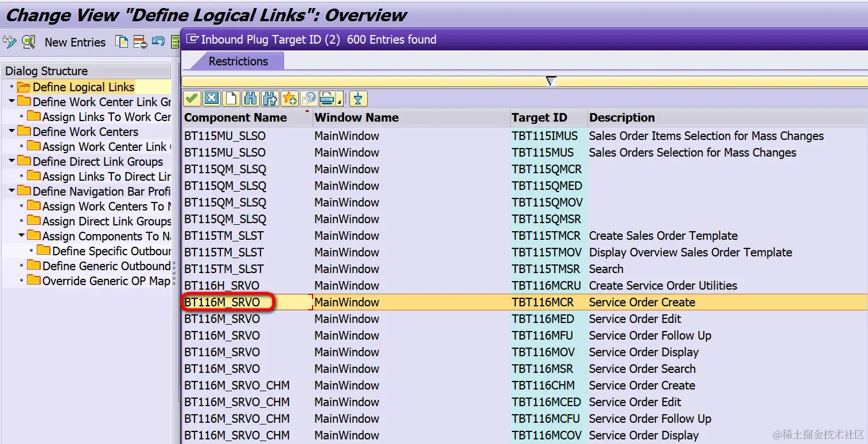Select row with Target ID TBT115IMUS
Image resolution: width=868 pixels, height=444 pixels.
click(x=525, y=136)
